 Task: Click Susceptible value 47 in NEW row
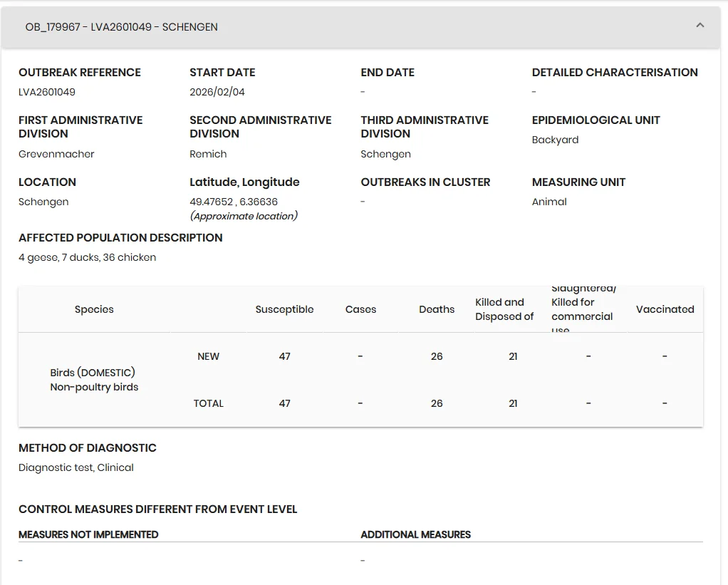tap(284, 356)
